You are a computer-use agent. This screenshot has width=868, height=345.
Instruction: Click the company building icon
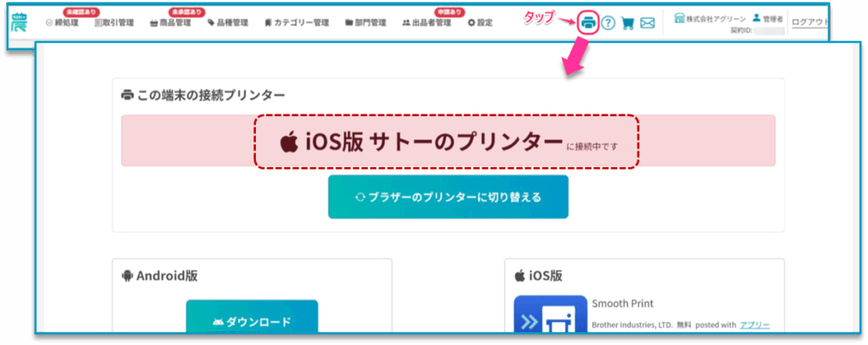click(679, 19)
